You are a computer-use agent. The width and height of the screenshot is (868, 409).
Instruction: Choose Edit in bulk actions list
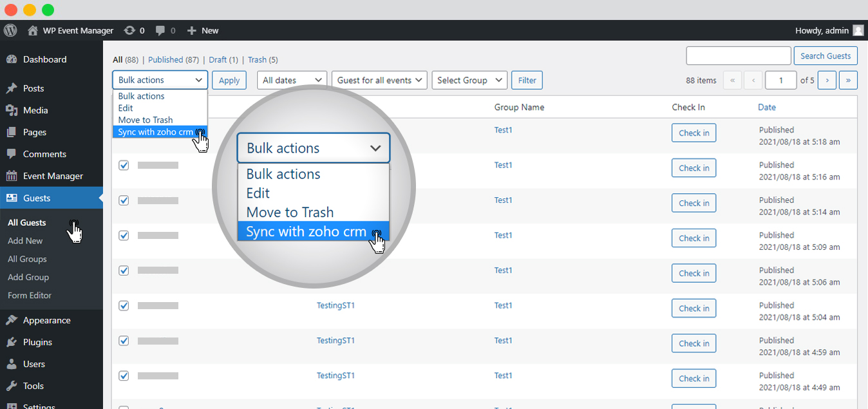pos(160,108)
